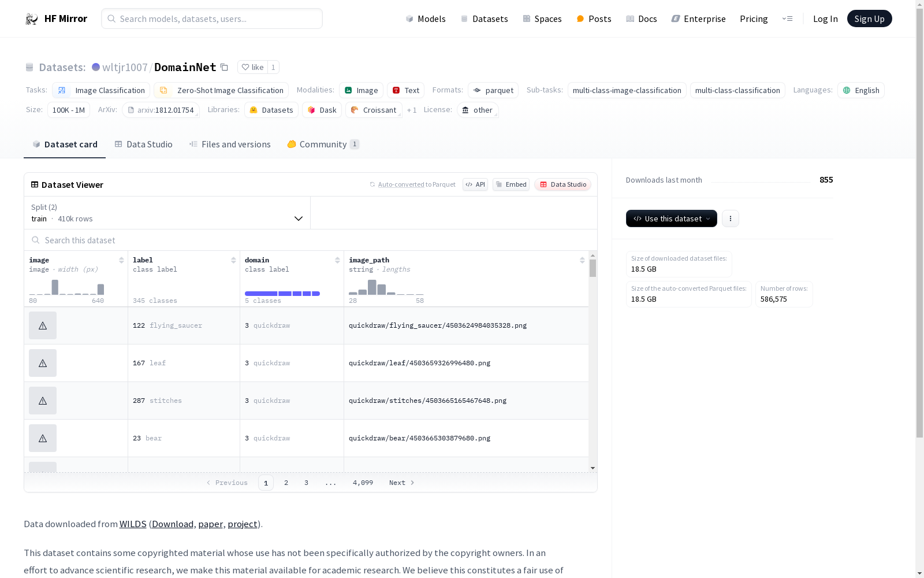Sort by the image column sort icon
The width and height of the screenshot is (924, 578).
pos(121,260)
